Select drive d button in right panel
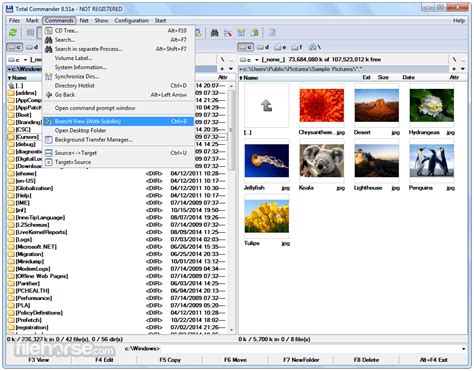Image resolution: width=474 pixels, height=371 pixels. [263, 47]
